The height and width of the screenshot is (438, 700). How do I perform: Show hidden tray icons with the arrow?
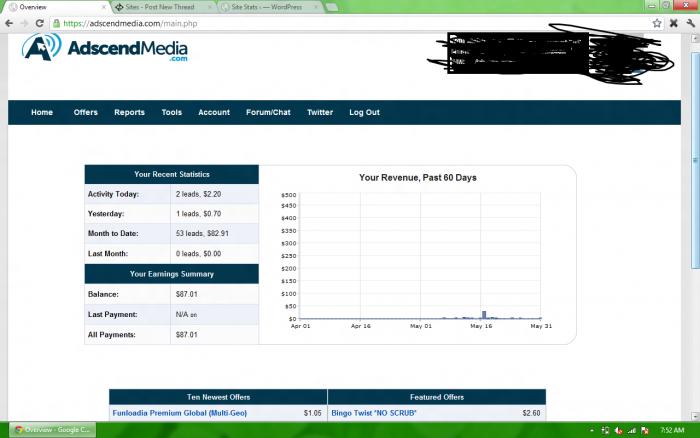click(592, 430)
